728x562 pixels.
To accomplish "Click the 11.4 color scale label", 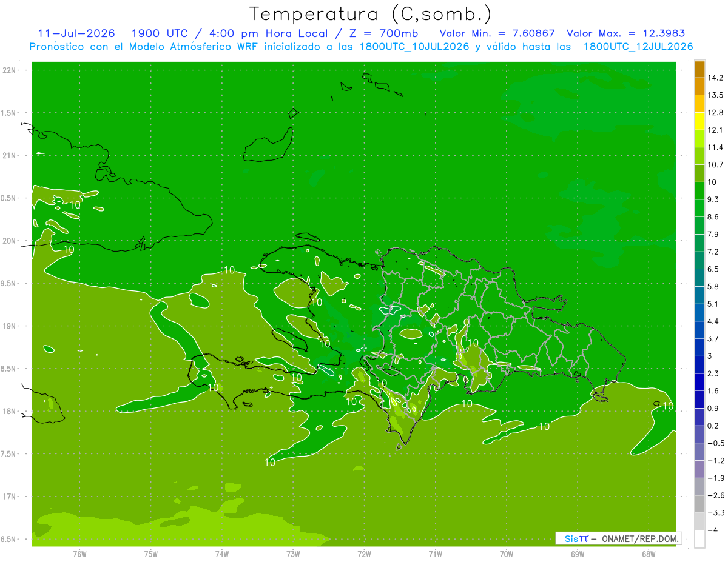I will click(715, 147).
